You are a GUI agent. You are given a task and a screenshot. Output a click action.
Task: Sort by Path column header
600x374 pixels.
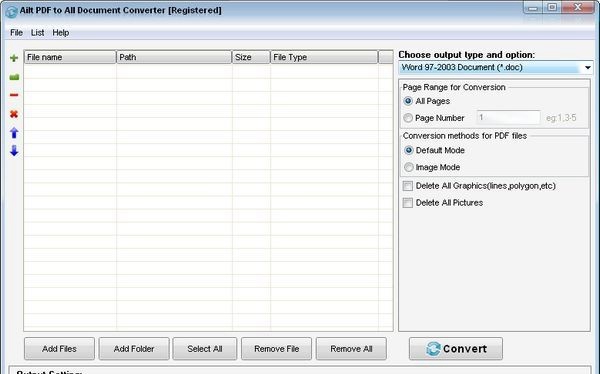(x=174, y=57)
